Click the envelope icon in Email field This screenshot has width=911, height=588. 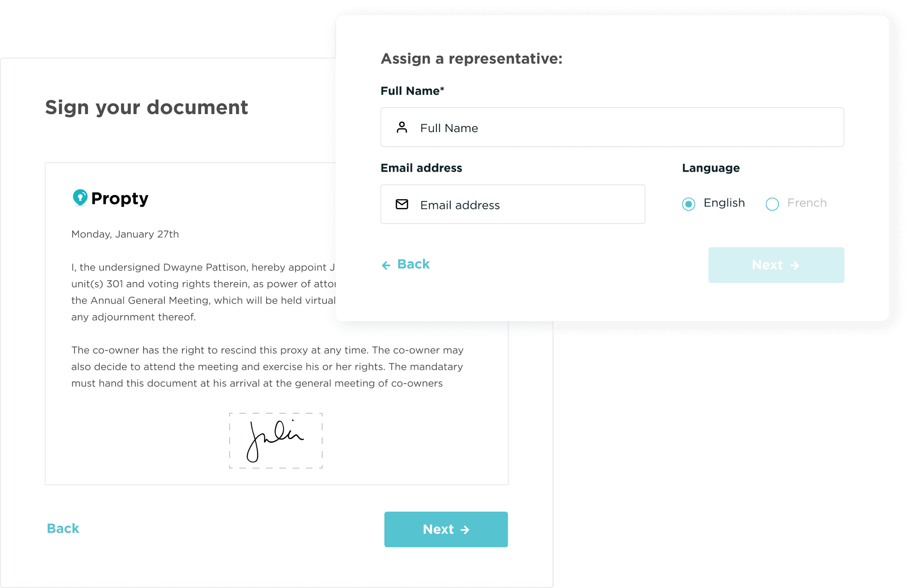[402, 204]
